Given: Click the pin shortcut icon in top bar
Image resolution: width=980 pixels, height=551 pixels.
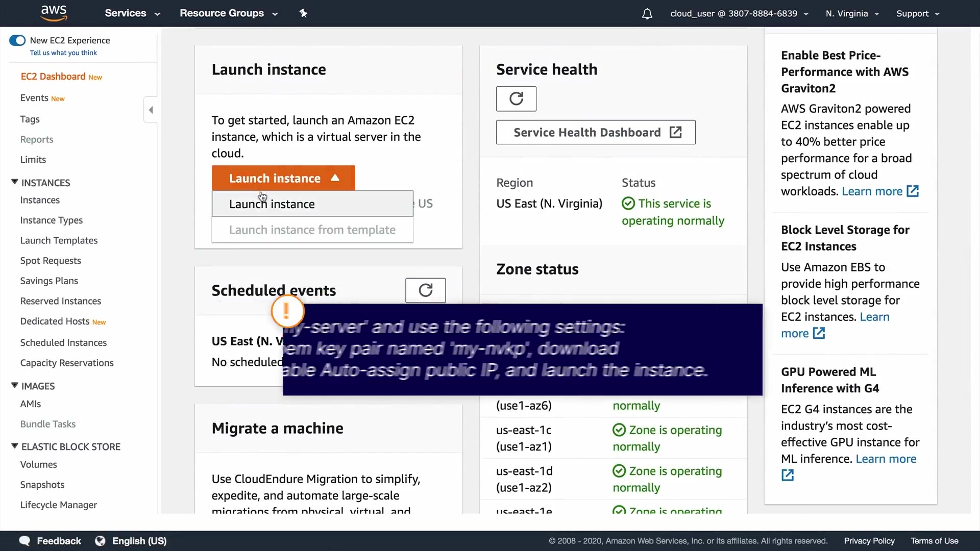Looking at the screenshot, I should [x=303, y=13].
